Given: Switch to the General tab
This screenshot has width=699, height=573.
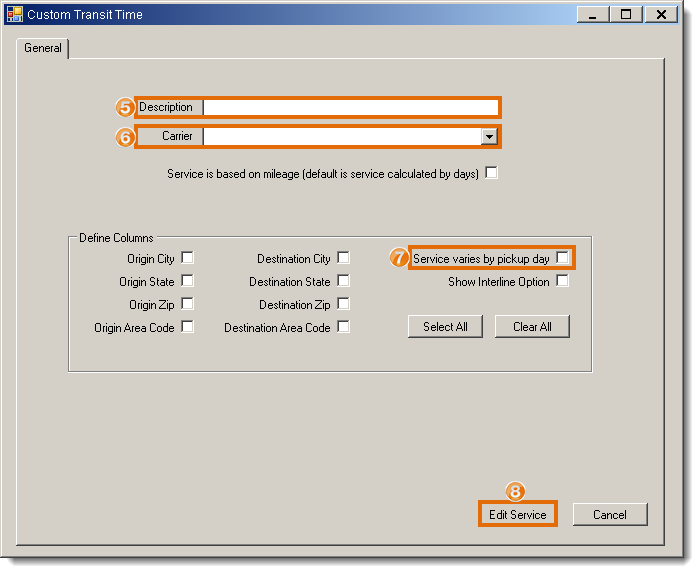Looking at the screenshot, I should click(x=43, y=48).
